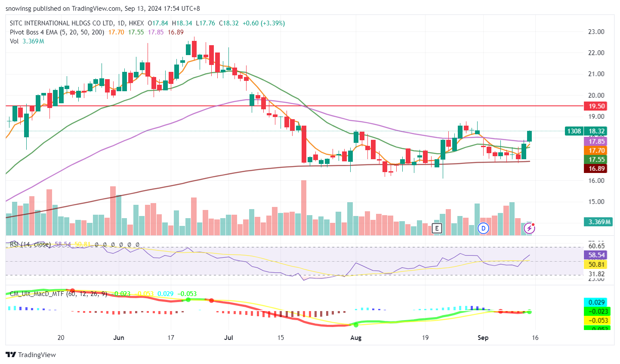This screenshot has height=364, width=620.
Task: Click the 22.00 price axis label
Action: click(596, 53)
